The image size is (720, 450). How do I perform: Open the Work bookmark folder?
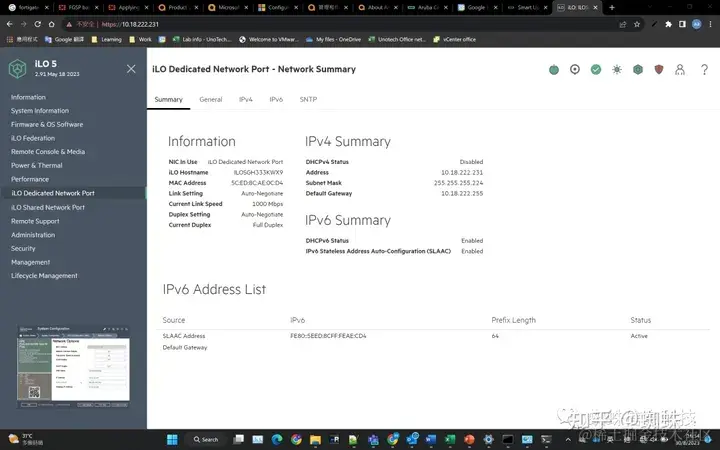tap(141, 39)
